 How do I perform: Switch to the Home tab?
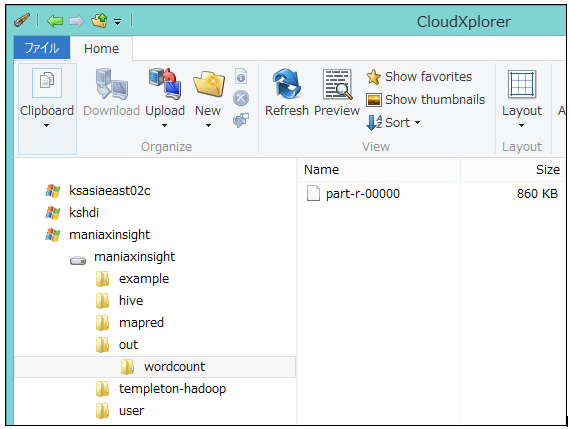101,48
